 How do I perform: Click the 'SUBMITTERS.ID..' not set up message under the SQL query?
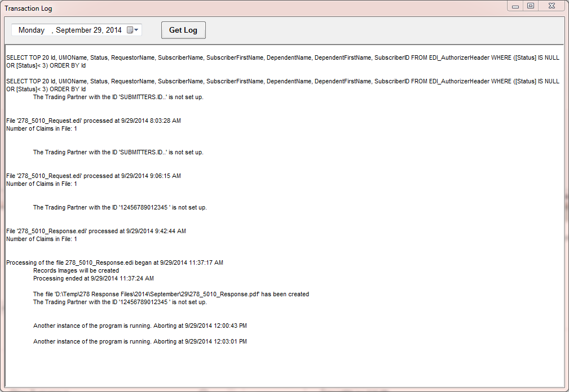pyautogui.click(x=118, y=97)
